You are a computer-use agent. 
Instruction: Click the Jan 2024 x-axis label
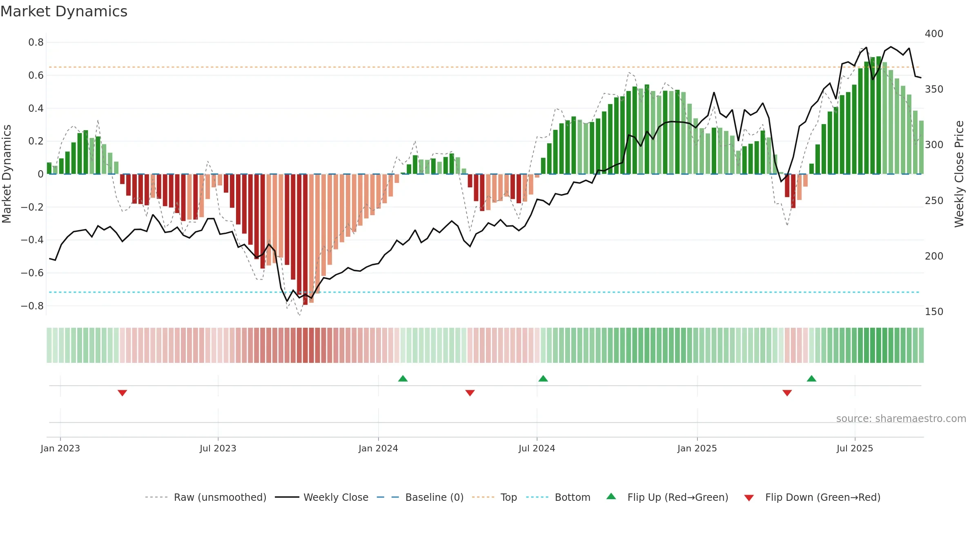(x=379, y=448)
